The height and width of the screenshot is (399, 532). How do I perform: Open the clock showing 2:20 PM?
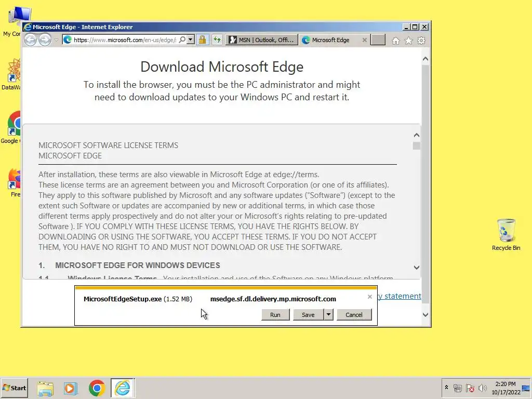(506, 388)
